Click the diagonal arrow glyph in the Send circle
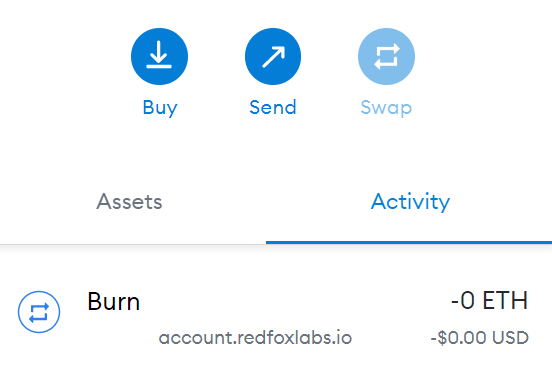The width and height of the screenshot is (552, 371). [x=273, y=57]
